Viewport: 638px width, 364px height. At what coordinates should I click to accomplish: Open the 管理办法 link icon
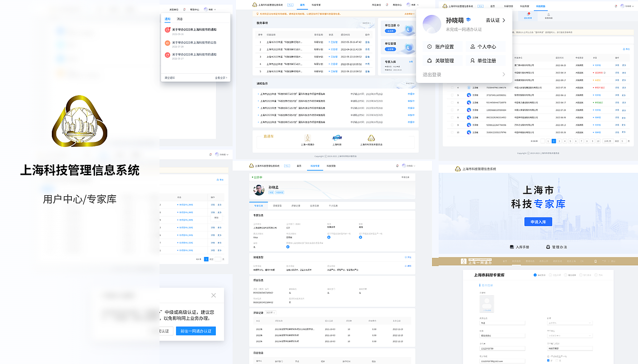[548, 247]
